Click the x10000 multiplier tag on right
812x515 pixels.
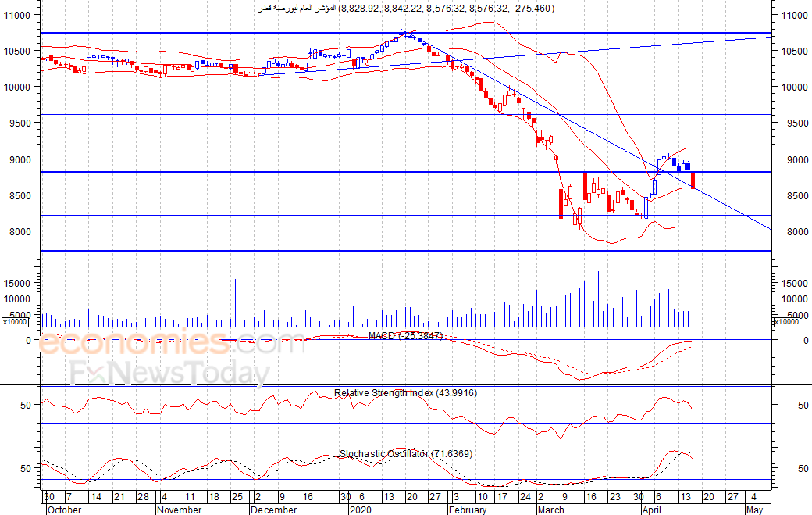pos(786,322)
